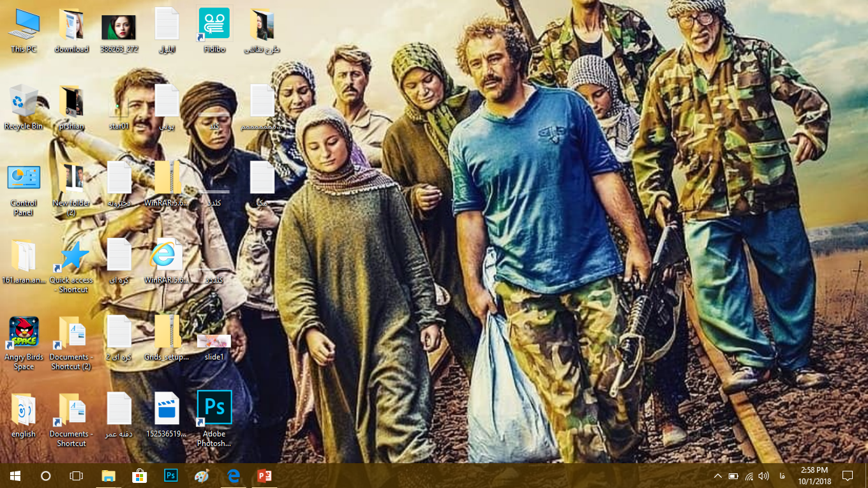Open the battery status tray icon
Viewport: 868px width, 488px height.
click(733, 476)
